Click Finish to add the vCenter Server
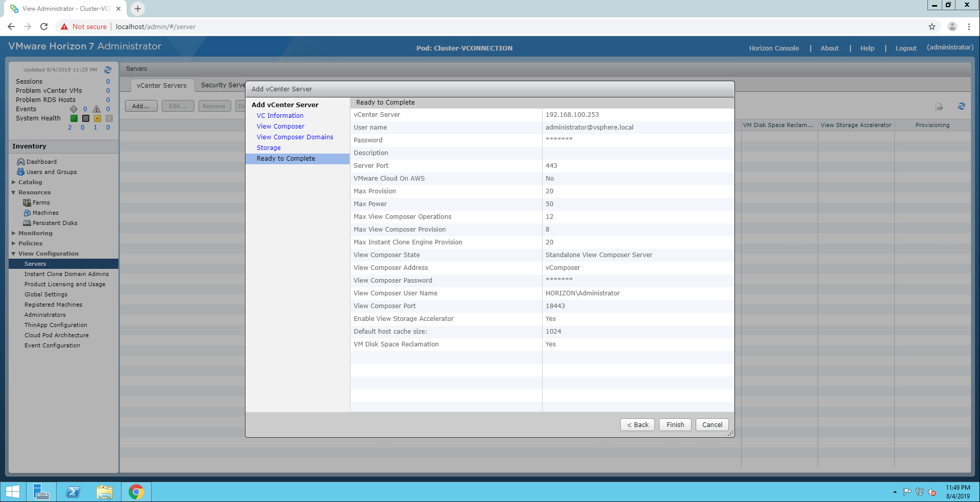The height and width of the screenshot is (502, 980). [675, 425]
